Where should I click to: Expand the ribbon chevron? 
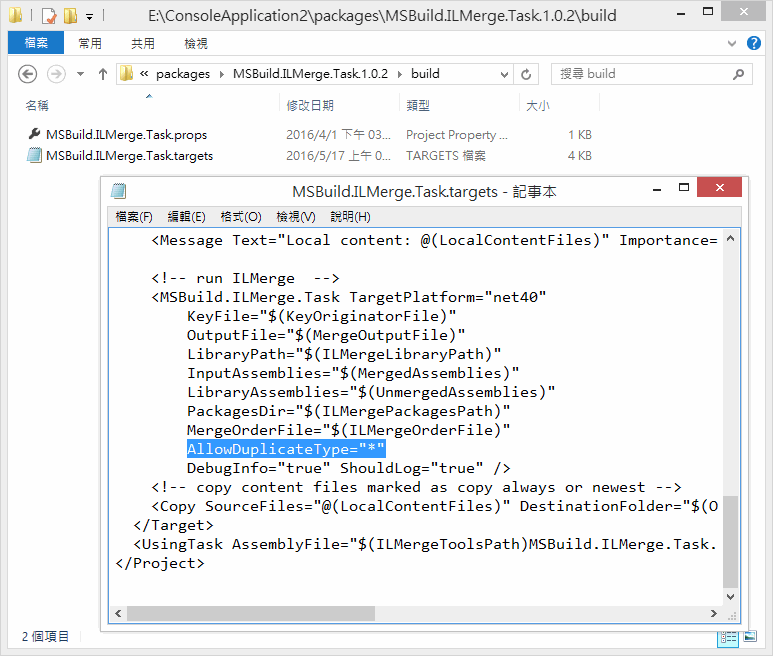click(732, 43)
